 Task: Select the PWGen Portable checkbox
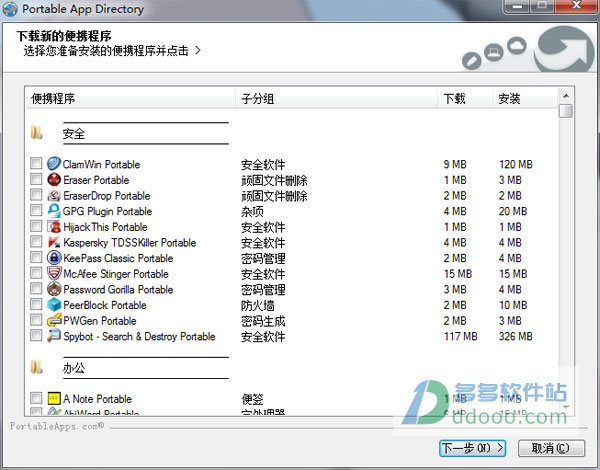pos(36,320)
